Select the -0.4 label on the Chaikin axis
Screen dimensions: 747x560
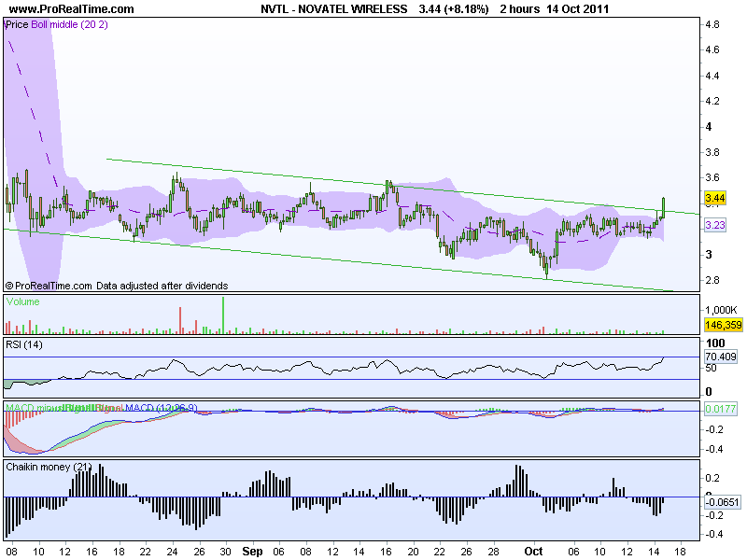pos(714,534)
